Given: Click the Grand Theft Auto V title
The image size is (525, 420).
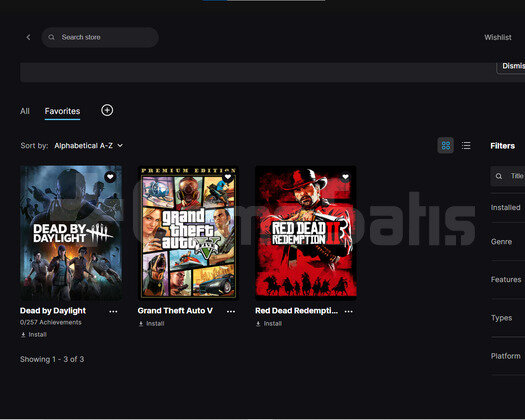Looking at the screenshot, I should coord(175,311).
